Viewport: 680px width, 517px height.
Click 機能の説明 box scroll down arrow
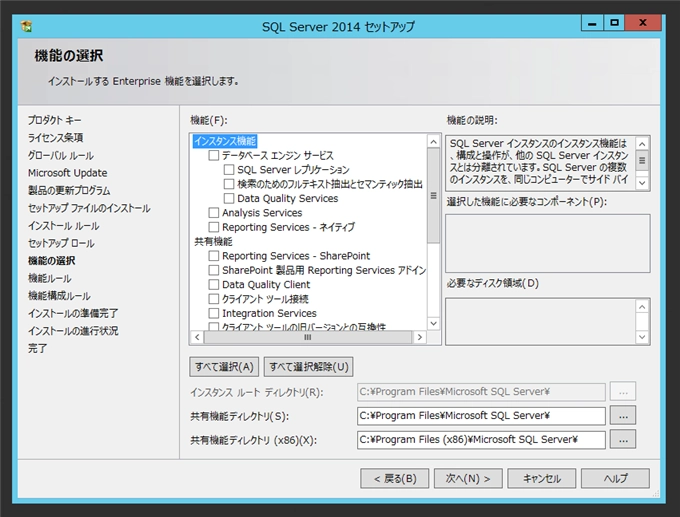[642, 183]
